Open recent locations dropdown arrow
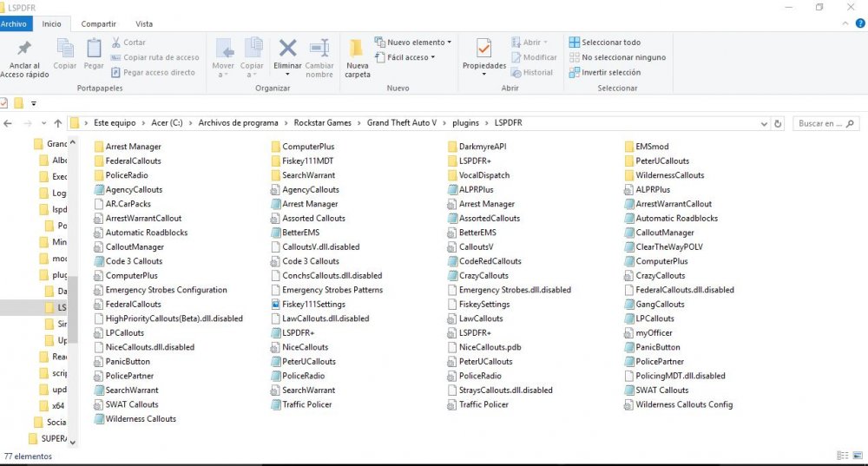 coord(43,123)
